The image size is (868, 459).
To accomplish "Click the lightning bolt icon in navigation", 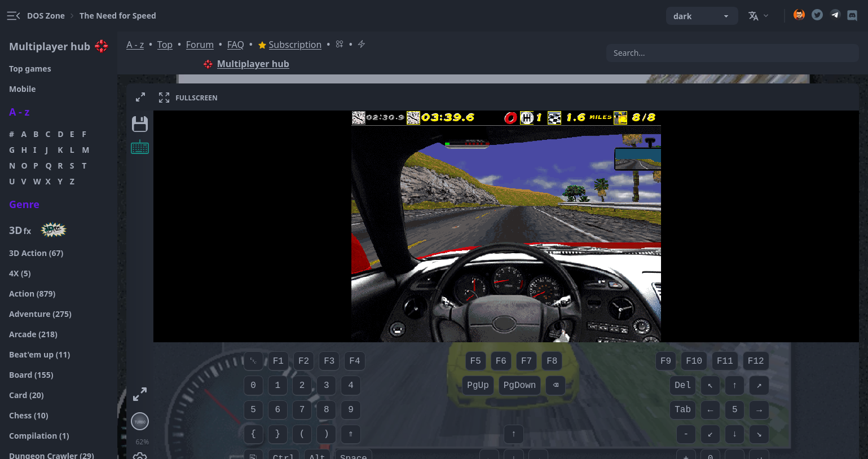I will pos(362,45).
